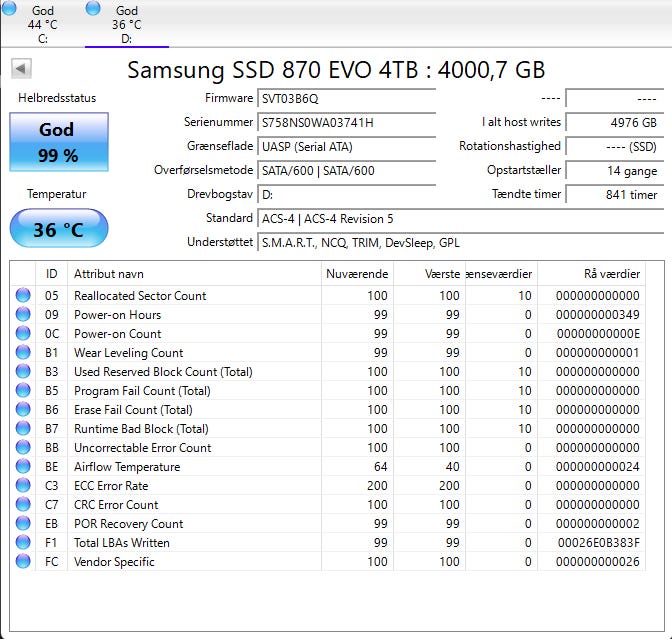Select the Wear Leveling Count attribute name
The width and height of the screenshot is (672, 639).
pyautogui.click(x=129, y=353)
